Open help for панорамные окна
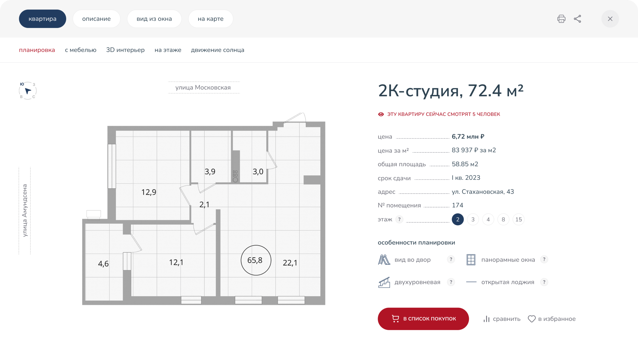Viewport: 638px width, 364px height. pos(544,259)
